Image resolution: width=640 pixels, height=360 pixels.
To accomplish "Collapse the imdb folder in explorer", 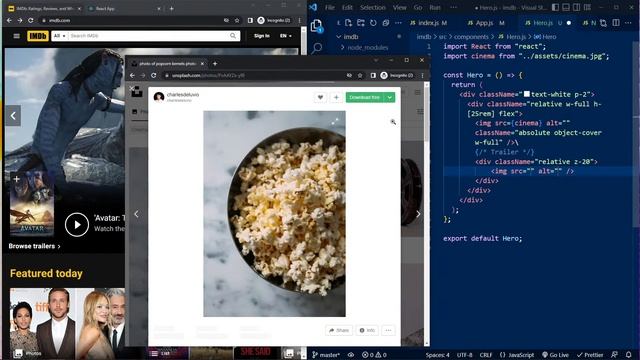I will [x=339, y=37].
